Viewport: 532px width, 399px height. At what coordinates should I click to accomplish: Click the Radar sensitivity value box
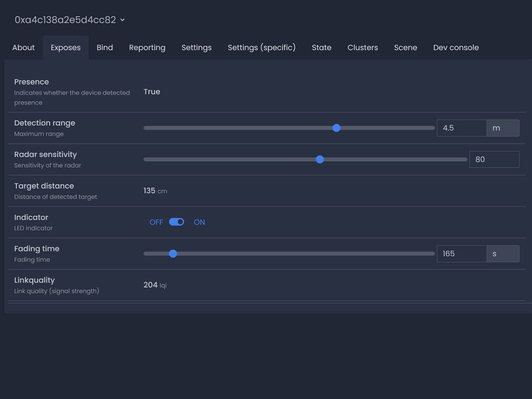pyautogui.click(x=494, y=159)
